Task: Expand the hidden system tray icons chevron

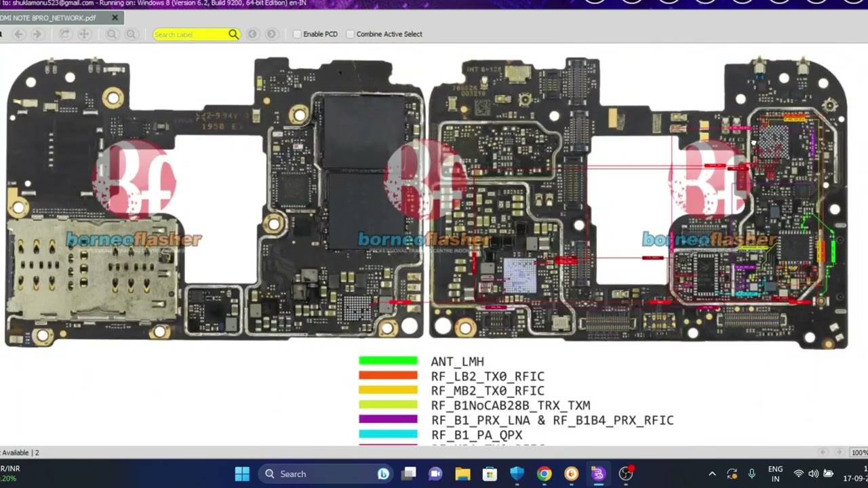Action: (x=712, y=474)
